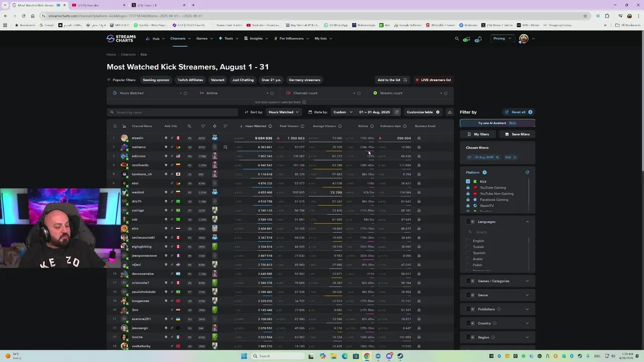
Task: Remove the Kick chosen filter chip
Action: coord(514,157)
